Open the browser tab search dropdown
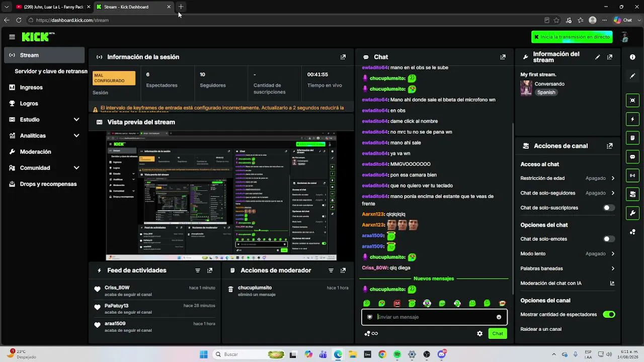This screenshot has height=362, width=644. click(x=6, y=7)
